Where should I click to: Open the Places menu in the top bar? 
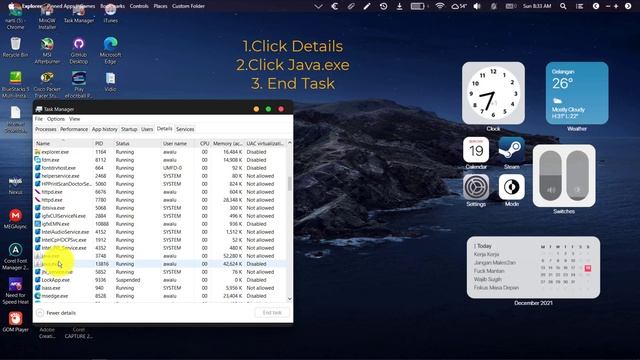coord(160,6)
